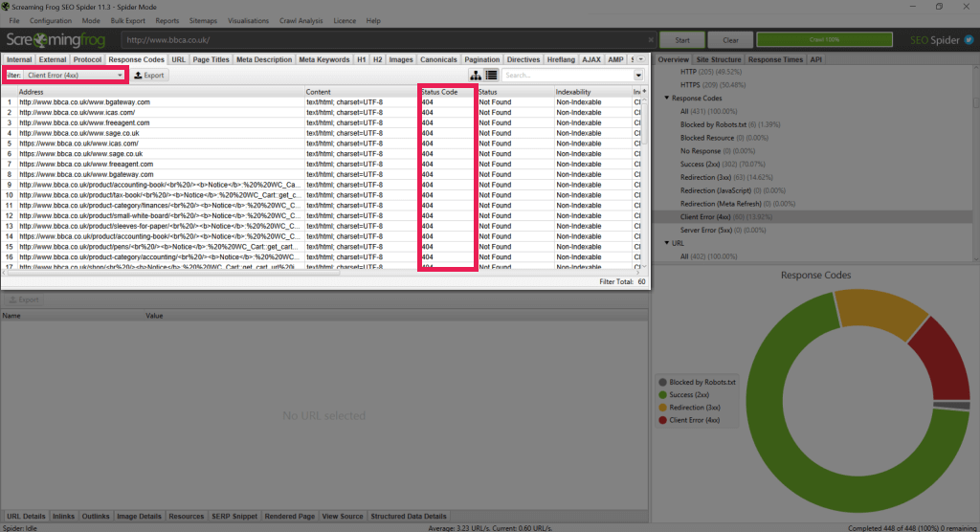Add column with the plus icon
The width and height of the screenshot is (980, 532).
tap(644, 91)
